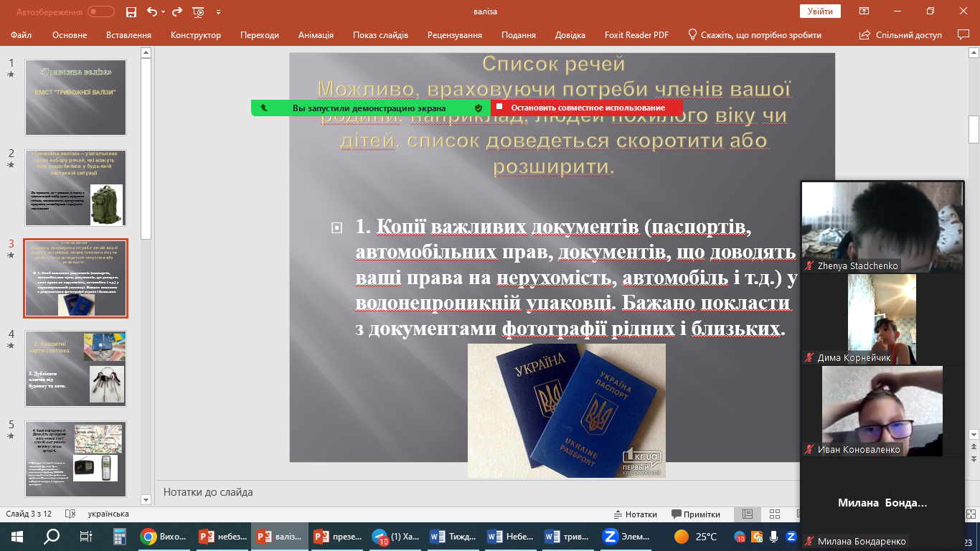The width and height of the screenshot is (980, 551).
Task: Click the editor scrollbar down arrow
Action: click(x=974, y=435)
